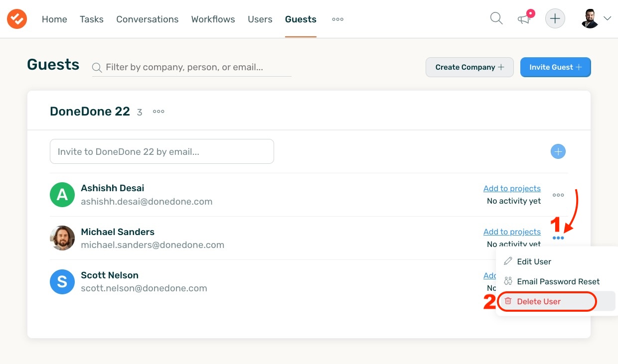Click Ashishh Desai green avatar
Viewport: 618px width, 364px height.
[62, 195]
